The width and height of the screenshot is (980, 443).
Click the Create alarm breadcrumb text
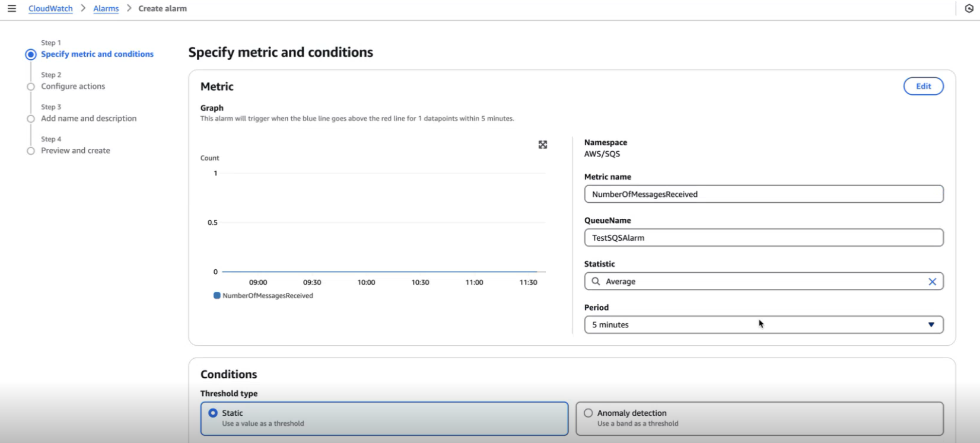163,8
